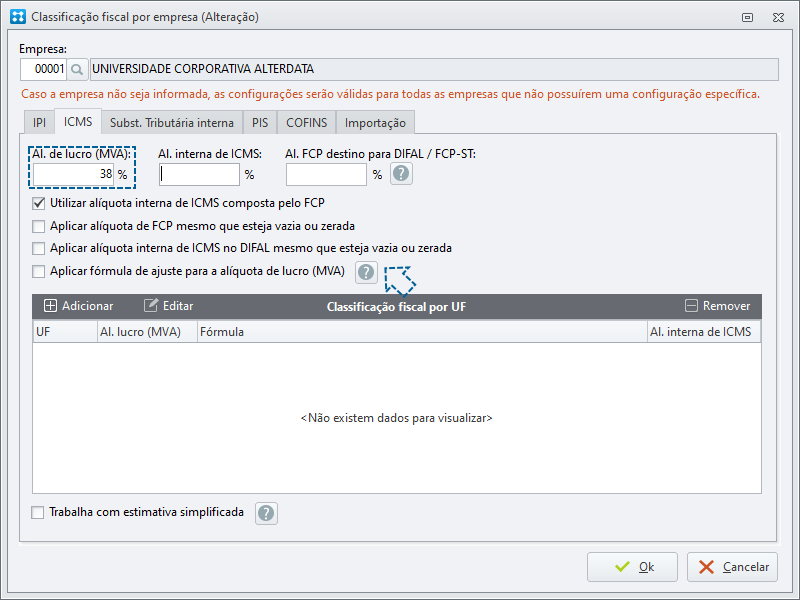Enable Aplicar alíquota de FCP mesmo vazia
800x600 pixels.
pyautogui.click(x=38, y=226)
